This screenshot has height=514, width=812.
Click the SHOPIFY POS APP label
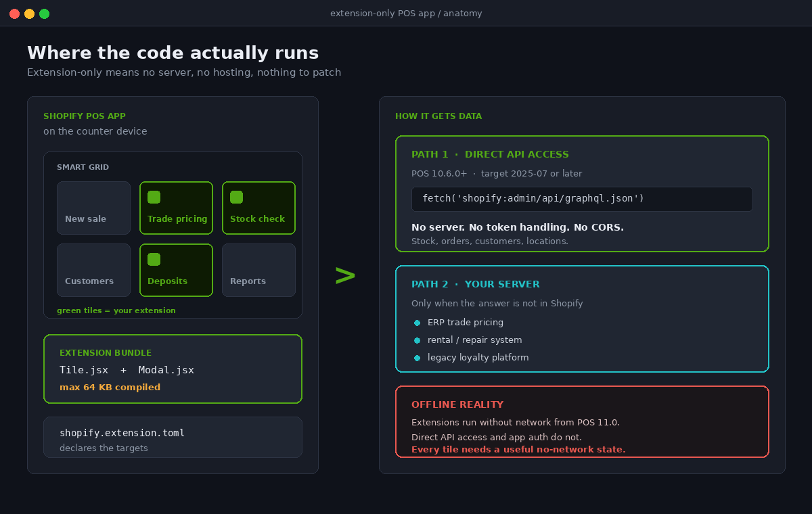pyautogui.click(x=85, y=116)
